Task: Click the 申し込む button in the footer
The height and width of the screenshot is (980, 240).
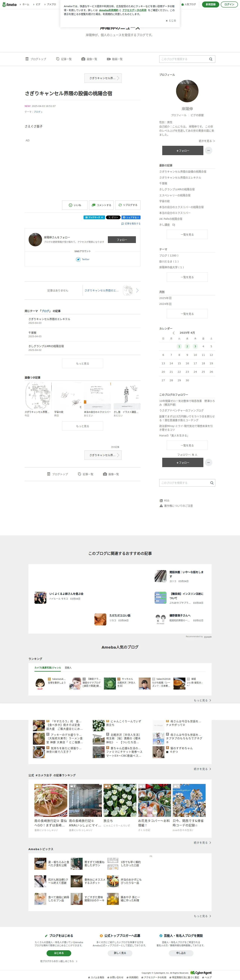Action: click(181, 953)
